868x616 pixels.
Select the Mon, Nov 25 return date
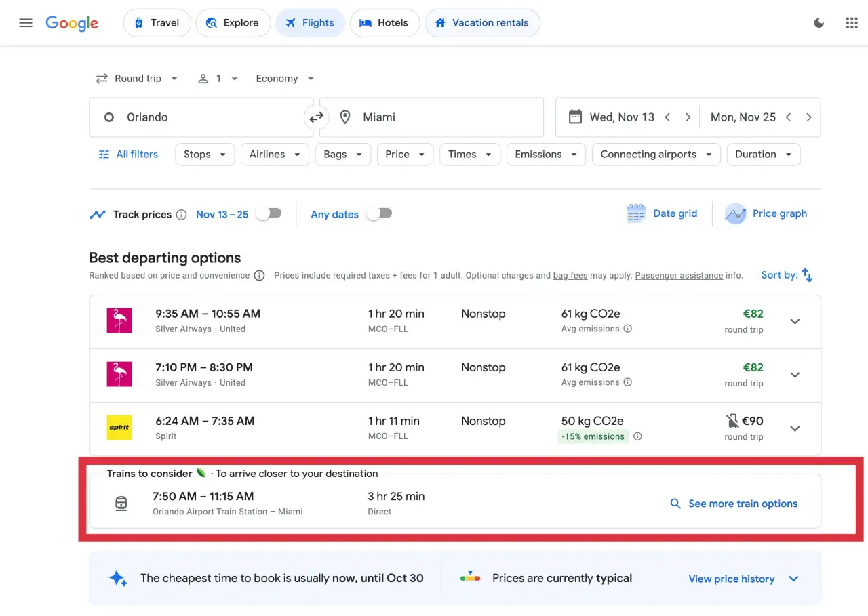(x=743, y=117)
